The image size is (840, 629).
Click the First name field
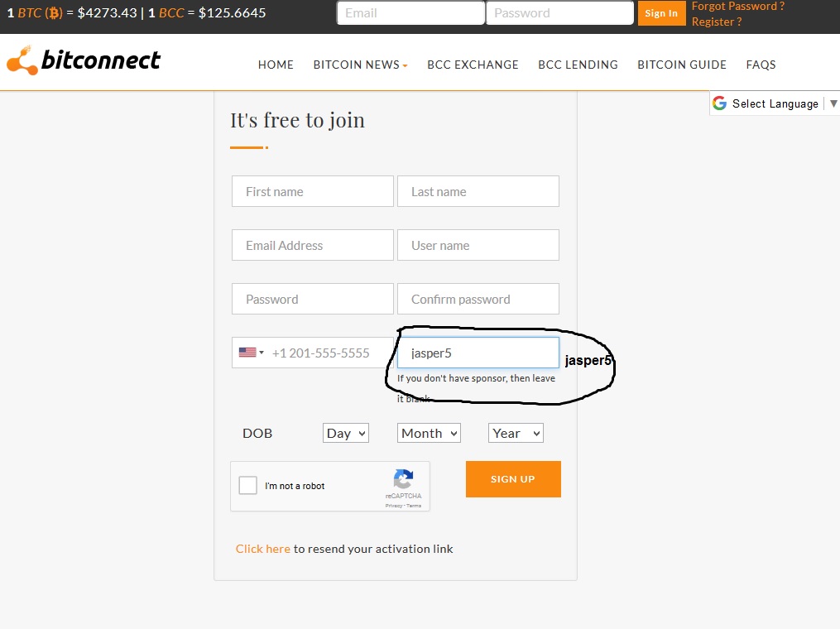click(312, 191)
